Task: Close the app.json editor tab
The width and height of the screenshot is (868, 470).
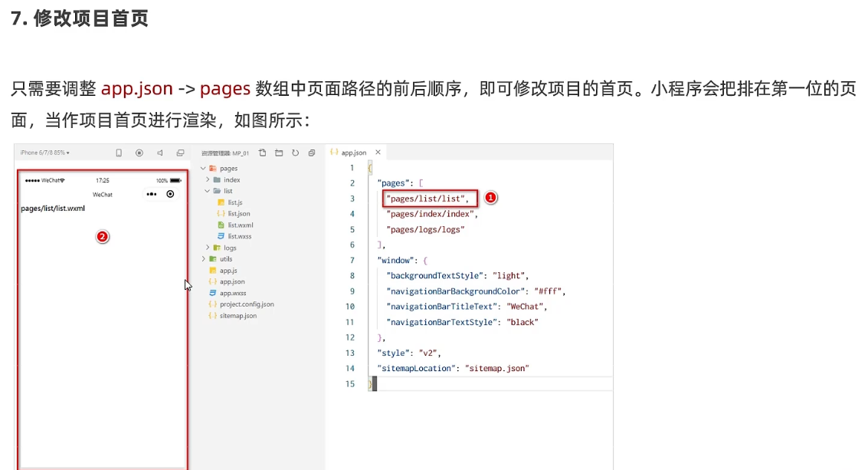Action: click(x=378, y=153)
